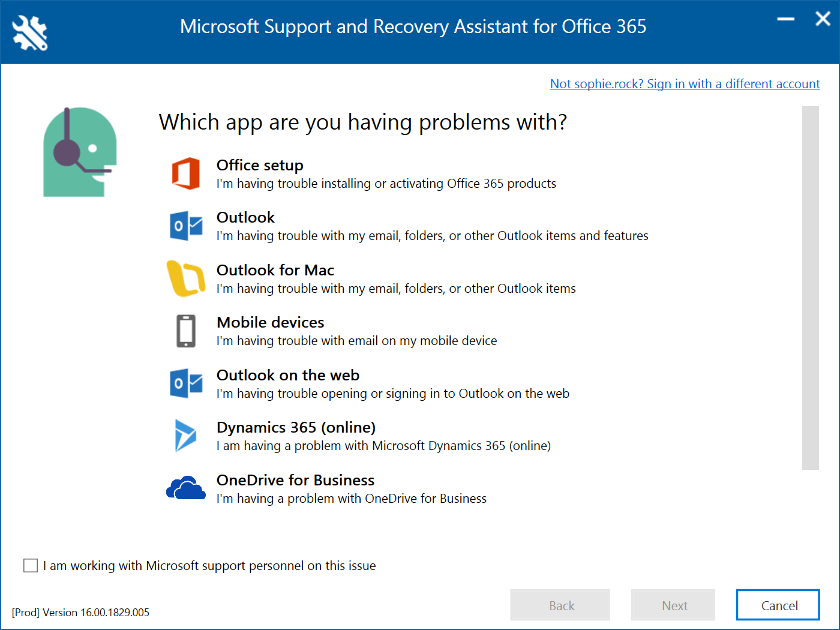The width and height of the screenshot is (840, 630).
Task: Click the Mobile devices phone icon
Action: point(186,331)
